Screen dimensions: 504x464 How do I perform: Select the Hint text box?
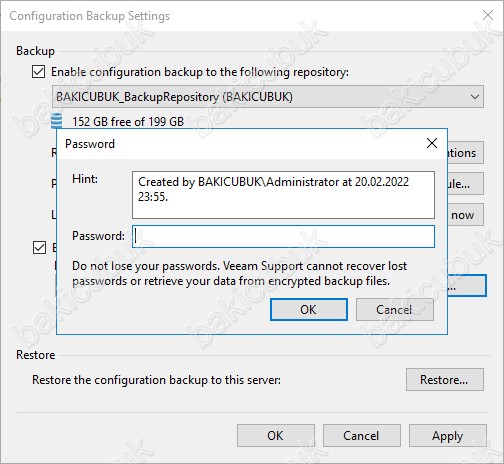tap(283, 195)
